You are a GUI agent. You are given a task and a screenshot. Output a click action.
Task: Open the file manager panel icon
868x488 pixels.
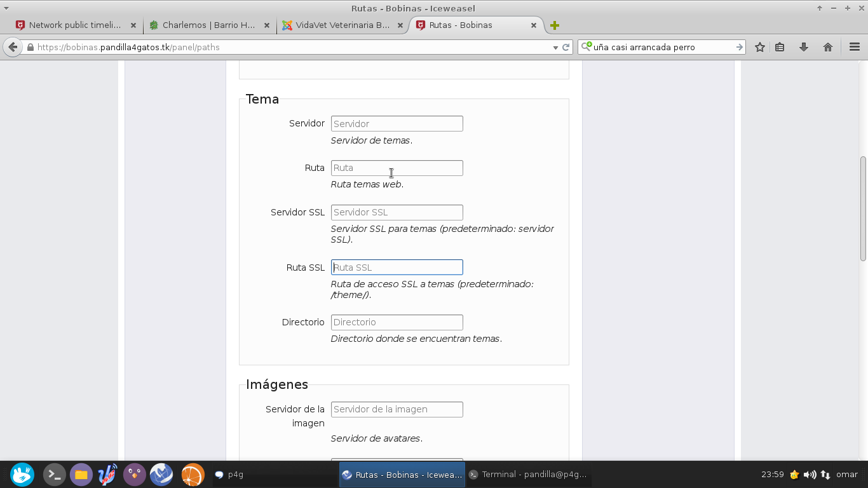81,475
